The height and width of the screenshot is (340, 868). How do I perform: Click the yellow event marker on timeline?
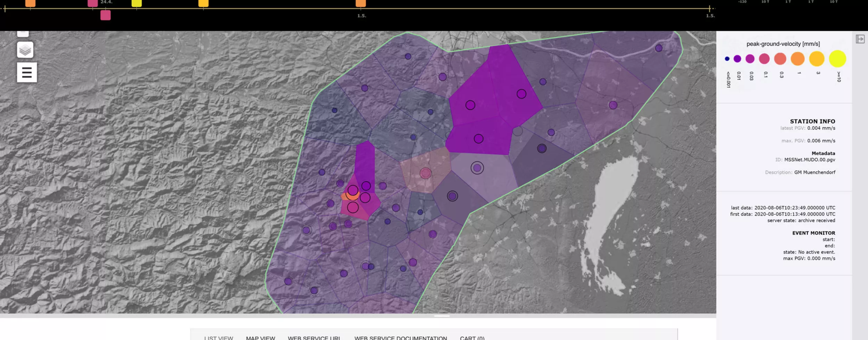(x=136, y=3)
